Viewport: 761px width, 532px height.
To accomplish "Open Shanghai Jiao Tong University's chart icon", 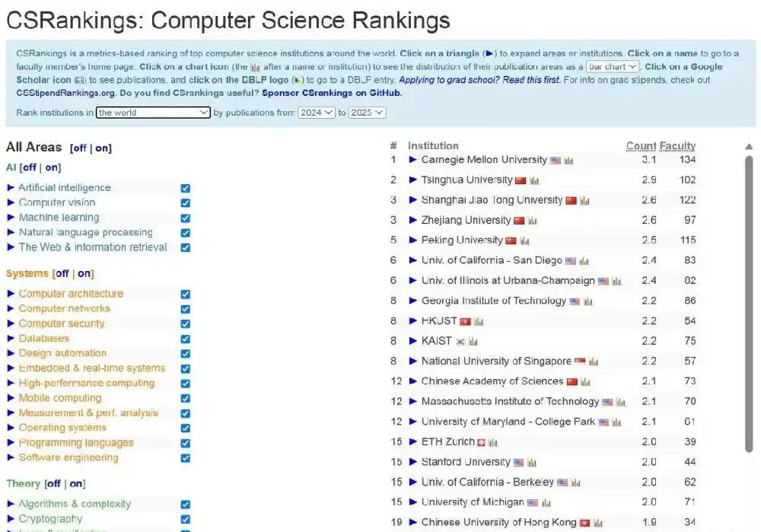I will pos(584,201).
